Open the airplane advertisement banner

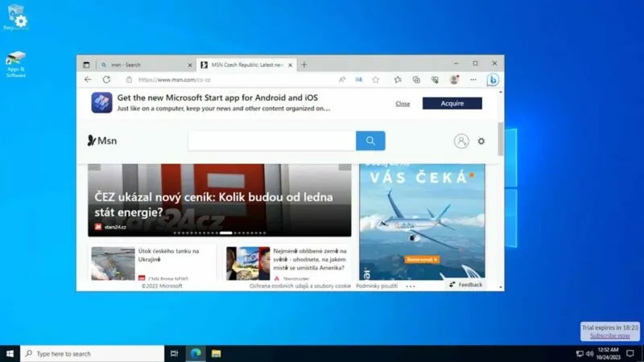(x=422, y=222)
